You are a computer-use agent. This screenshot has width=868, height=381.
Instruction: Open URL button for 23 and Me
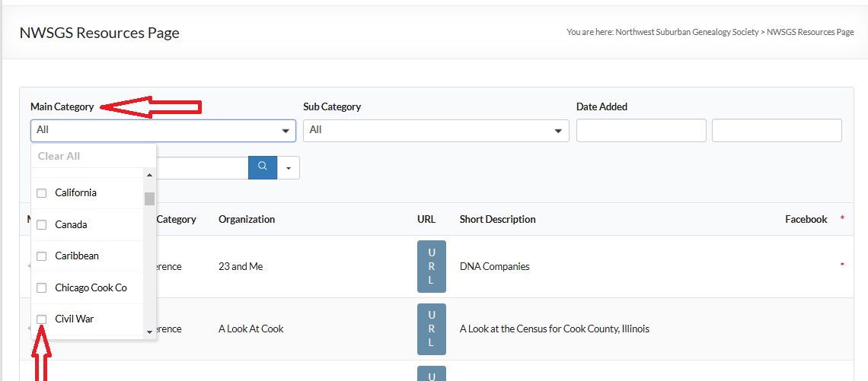click(x=431, y=267)
